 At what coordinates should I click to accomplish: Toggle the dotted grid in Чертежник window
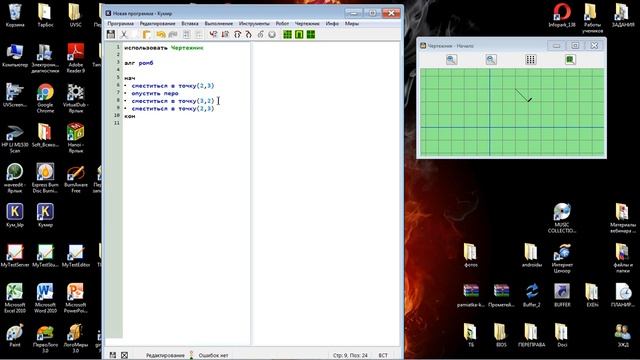(x=530, y=60)
